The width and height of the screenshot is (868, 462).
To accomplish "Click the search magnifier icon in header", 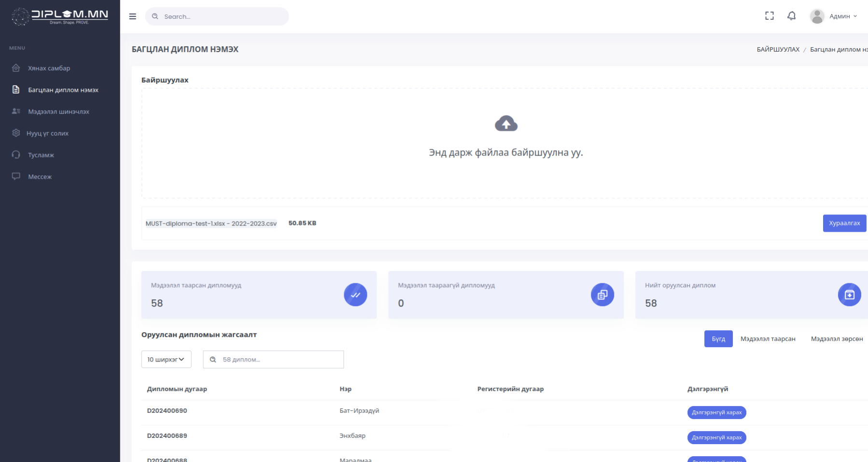I will (x=155, y=16).
